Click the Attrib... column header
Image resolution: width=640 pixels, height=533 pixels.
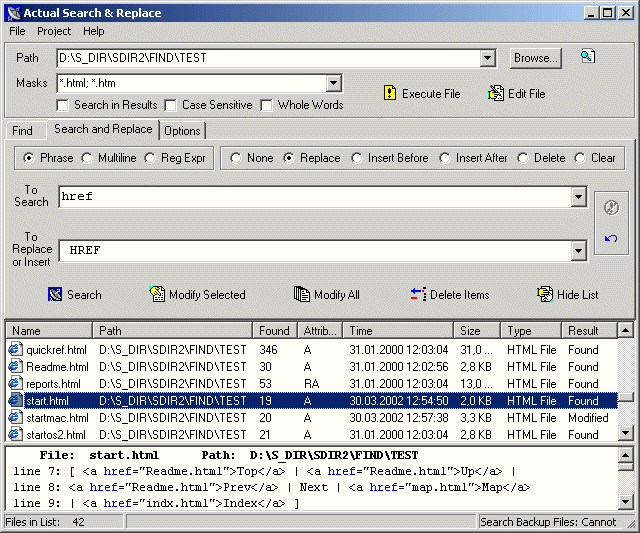pos(320,331)
